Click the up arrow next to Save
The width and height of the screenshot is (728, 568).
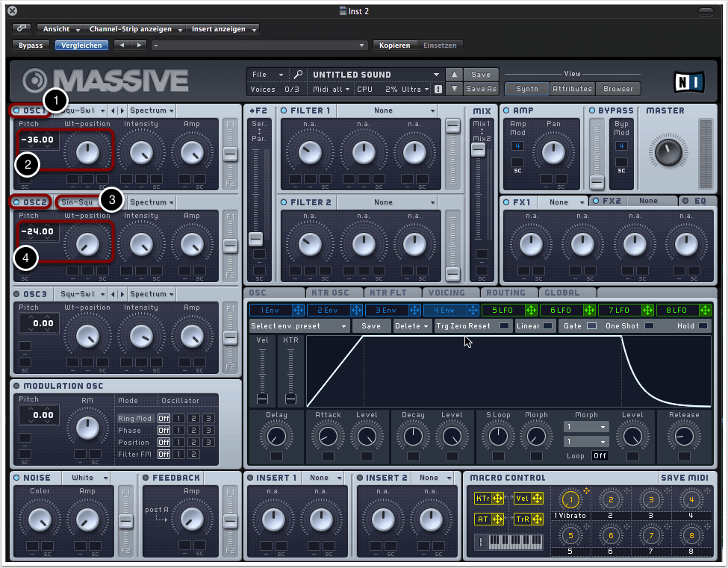(x=454, y=75)
